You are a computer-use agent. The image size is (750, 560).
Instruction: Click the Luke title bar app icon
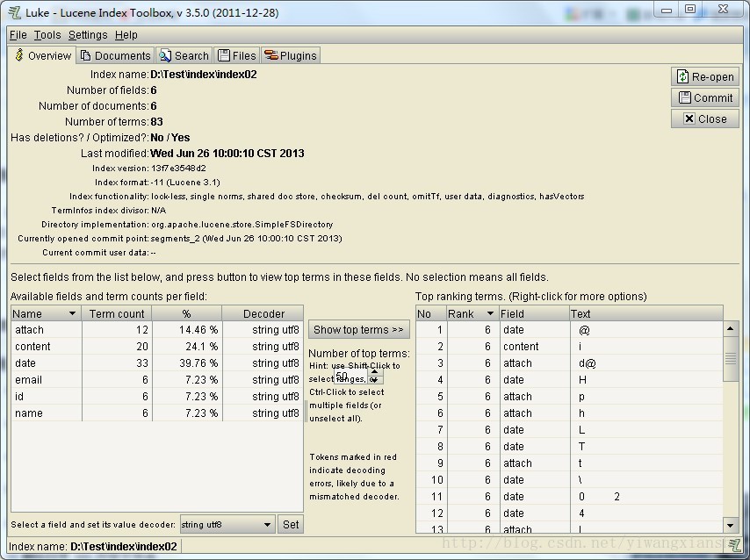(x=15, y=12)
